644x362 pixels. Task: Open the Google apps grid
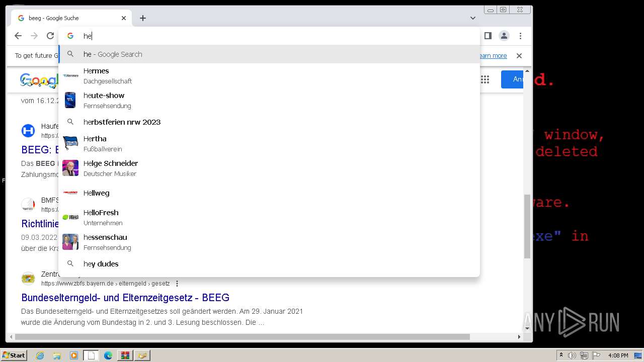pos(485,79)
